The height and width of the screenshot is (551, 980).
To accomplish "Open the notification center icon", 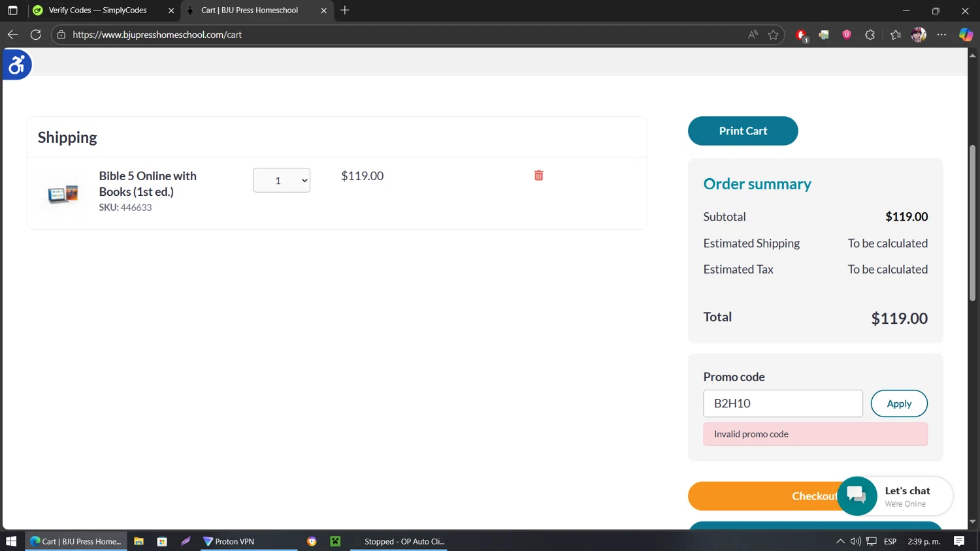I will coord(959,541).
